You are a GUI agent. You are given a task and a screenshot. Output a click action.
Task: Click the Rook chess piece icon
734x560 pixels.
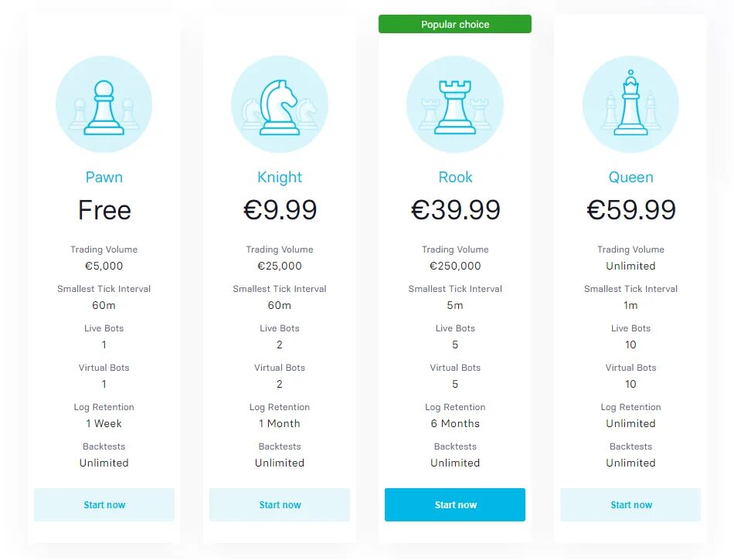[455, 104]
